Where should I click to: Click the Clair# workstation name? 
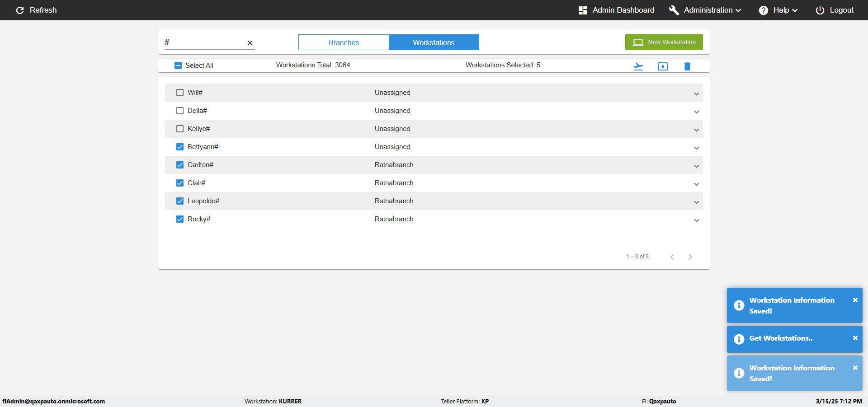point(196,183)
